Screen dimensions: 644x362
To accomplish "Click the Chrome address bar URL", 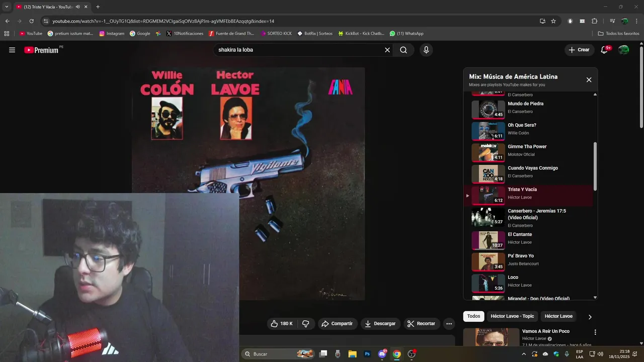I will 163,21.
